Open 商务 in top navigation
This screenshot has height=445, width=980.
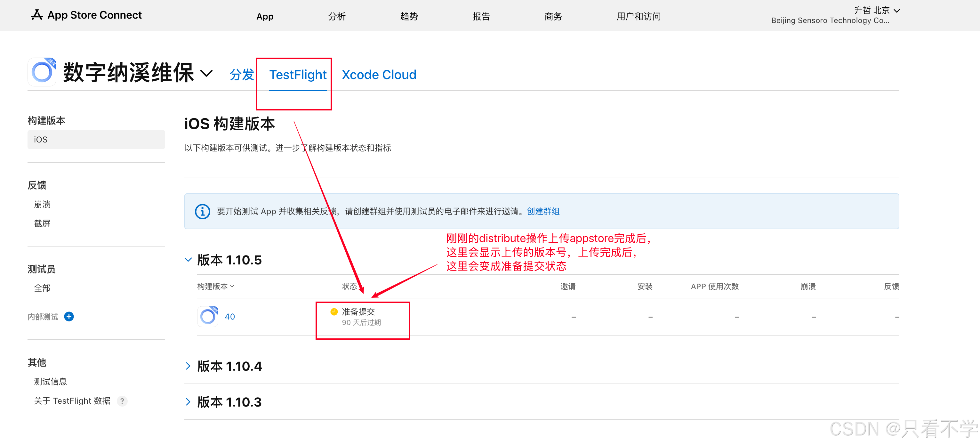coord(553,16)
